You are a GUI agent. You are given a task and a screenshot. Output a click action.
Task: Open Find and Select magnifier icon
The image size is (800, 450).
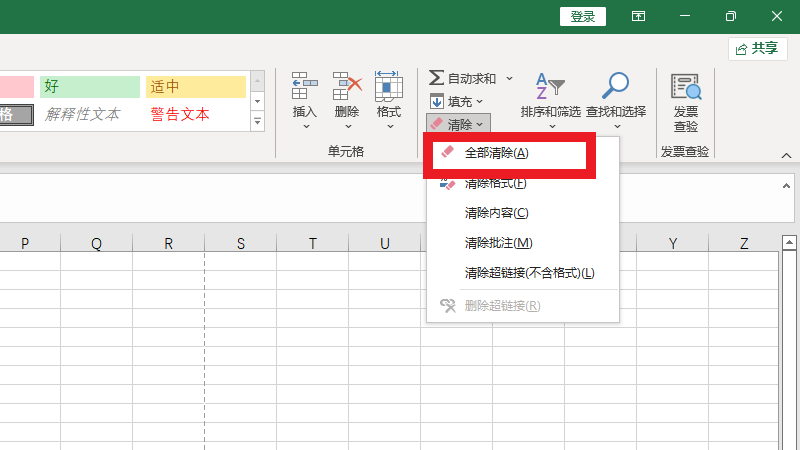click(x=616, y=88)
